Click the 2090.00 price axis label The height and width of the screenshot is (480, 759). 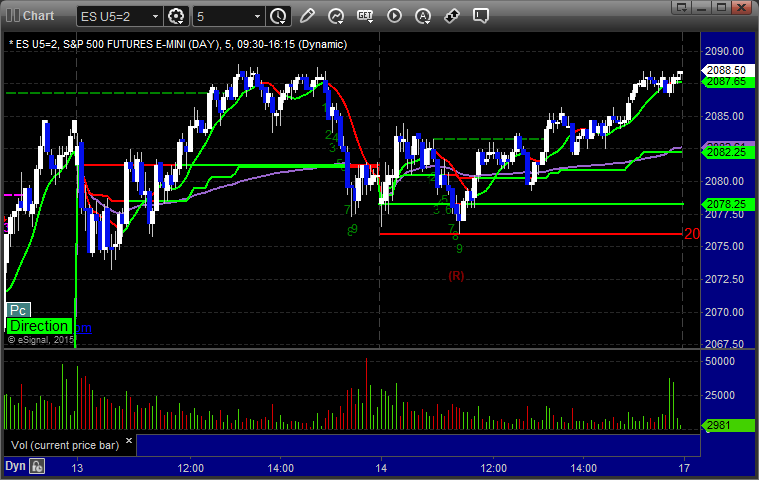pyautogui.click(x=724, y=51)
